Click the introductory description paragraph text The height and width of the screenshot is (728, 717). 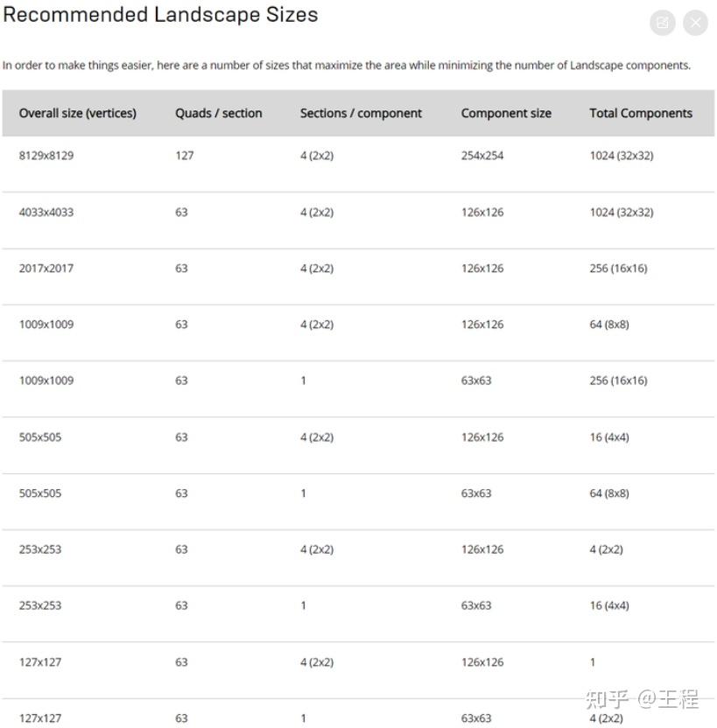347,66
